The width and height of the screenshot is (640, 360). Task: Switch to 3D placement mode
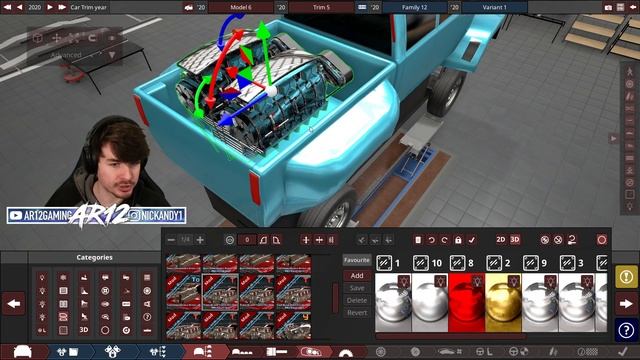click(515, 240)
